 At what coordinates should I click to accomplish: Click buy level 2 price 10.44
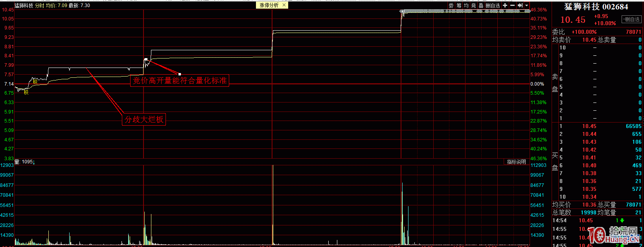(589, 134)
